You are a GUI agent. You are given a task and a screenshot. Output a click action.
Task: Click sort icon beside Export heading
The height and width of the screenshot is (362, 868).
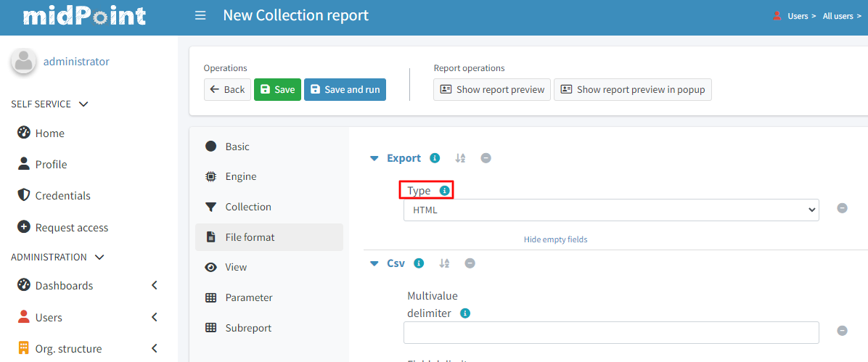(460, 158)
